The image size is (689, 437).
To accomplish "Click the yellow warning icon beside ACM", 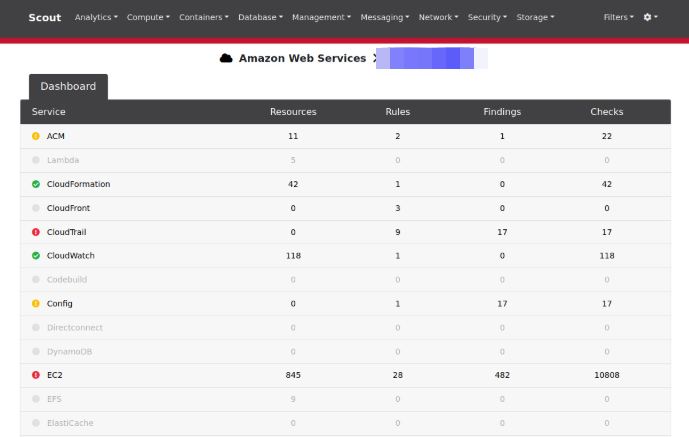I will (x=36, y=136).
